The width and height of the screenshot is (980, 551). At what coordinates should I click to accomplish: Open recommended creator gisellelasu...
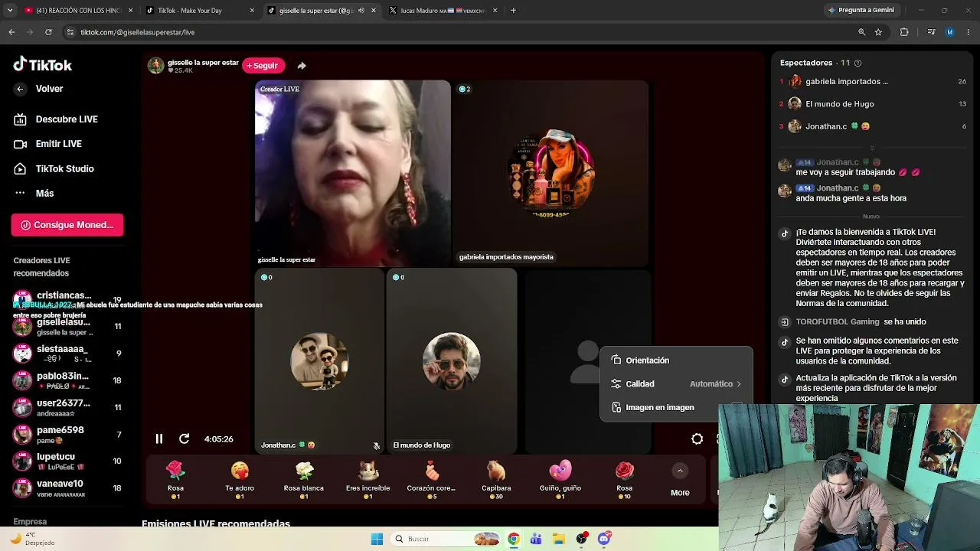(67, 327)
